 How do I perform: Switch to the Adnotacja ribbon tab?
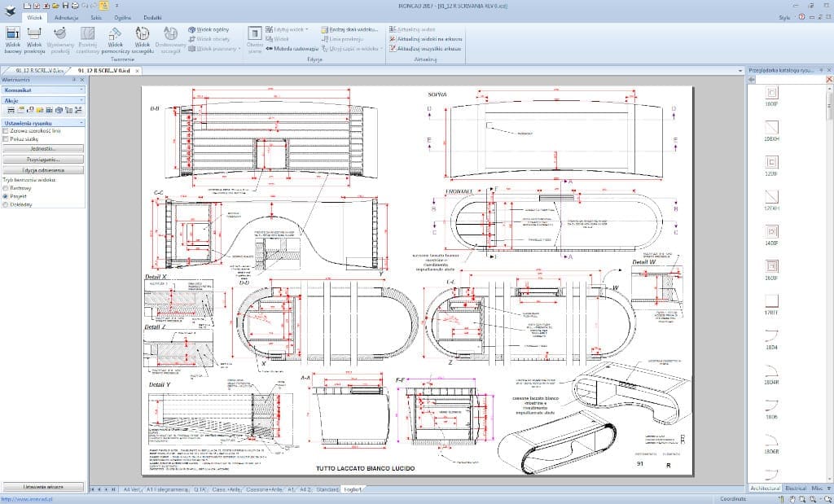click(66, 16)
